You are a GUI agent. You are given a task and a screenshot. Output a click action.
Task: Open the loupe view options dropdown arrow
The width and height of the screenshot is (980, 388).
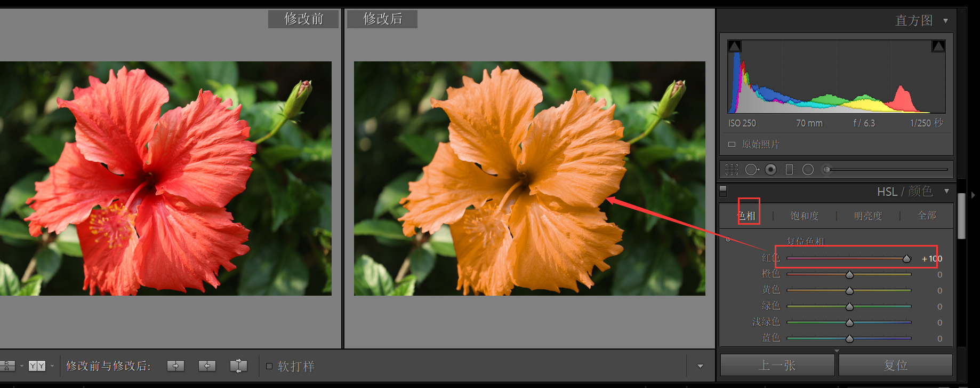[21, 366]
